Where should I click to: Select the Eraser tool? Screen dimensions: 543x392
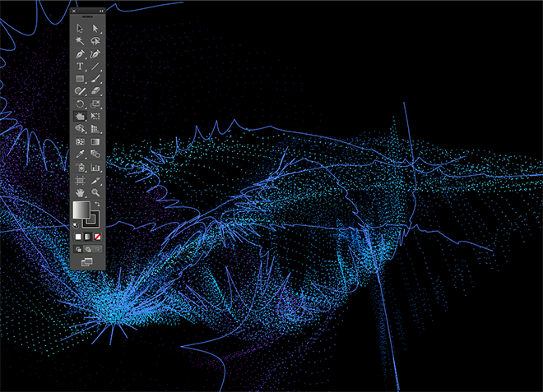point(95,91)
